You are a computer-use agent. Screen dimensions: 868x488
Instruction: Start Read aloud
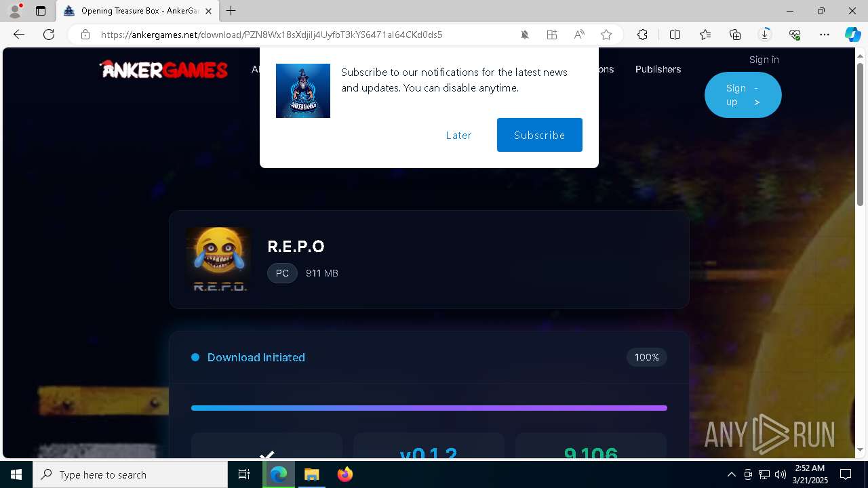(x=579, y=35)
